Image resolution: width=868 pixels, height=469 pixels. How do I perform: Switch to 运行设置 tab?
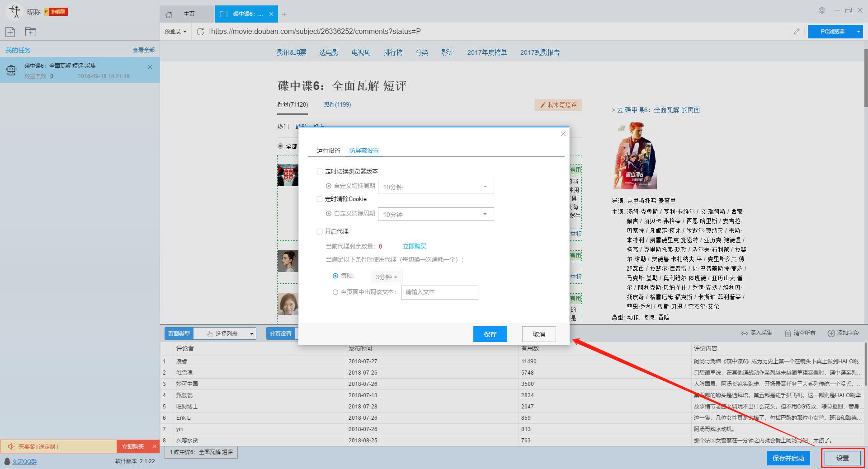click(328, 150)
